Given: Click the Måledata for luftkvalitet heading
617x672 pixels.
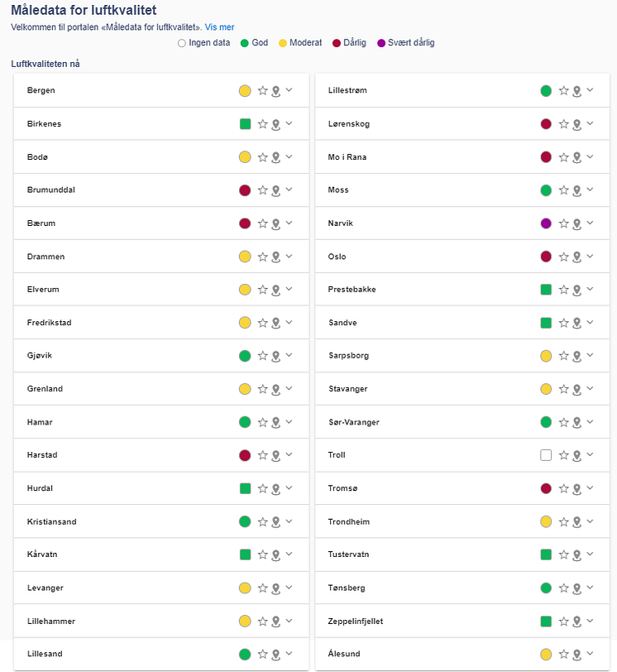Looking at the screenshot, I should tap(84, 10).
